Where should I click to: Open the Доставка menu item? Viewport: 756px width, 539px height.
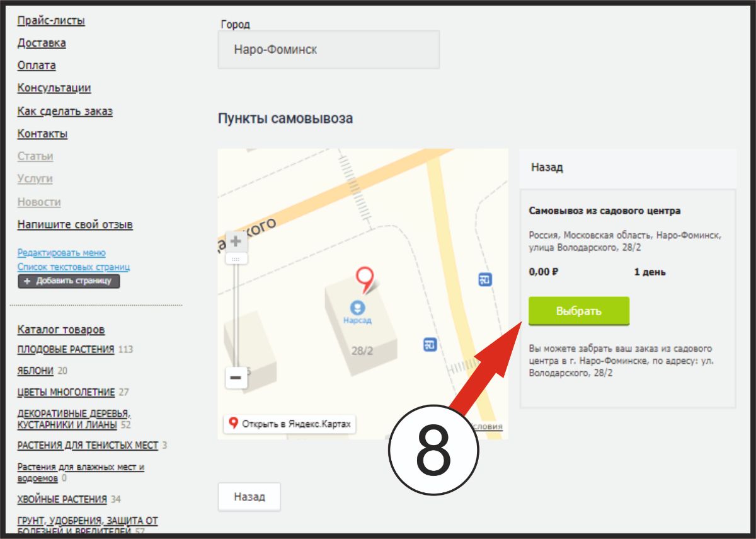[x=42, y=43]
